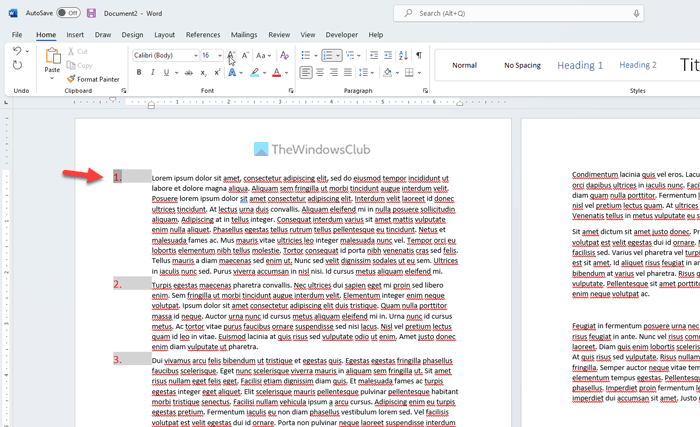Toggle Underline formatting
The height and width of the screenshot is (427, 700).
coord(167,72)
